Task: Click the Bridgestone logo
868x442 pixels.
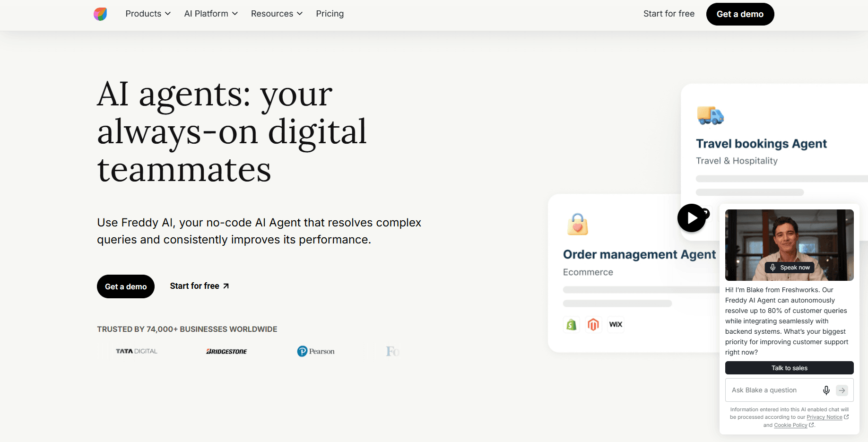Action: [x=226, y=351]
